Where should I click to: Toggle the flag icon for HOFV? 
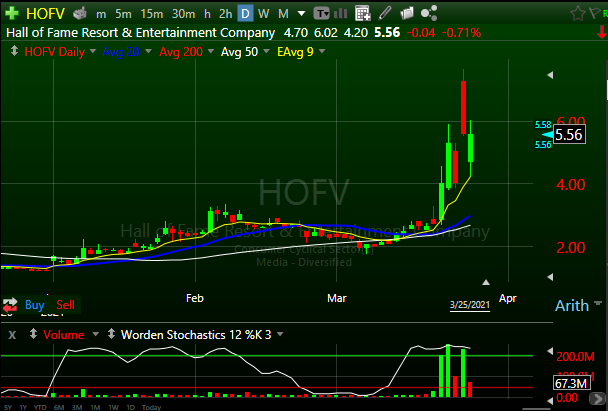pyautogui.click(x=595, y=13)
